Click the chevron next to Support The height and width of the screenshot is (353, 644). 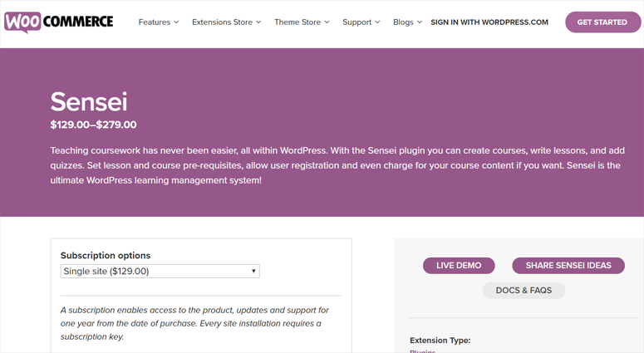377,22
